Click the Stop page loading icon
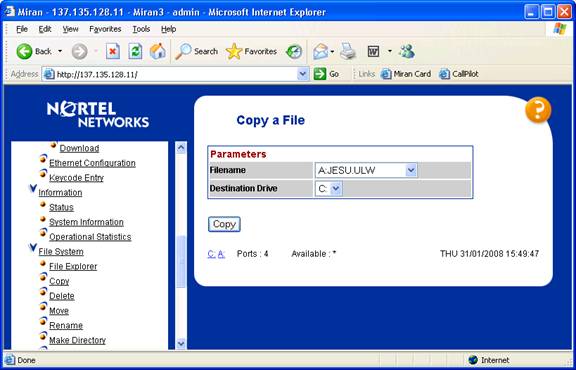The height and width of the screenshot is (370, 576). (113, 51)
